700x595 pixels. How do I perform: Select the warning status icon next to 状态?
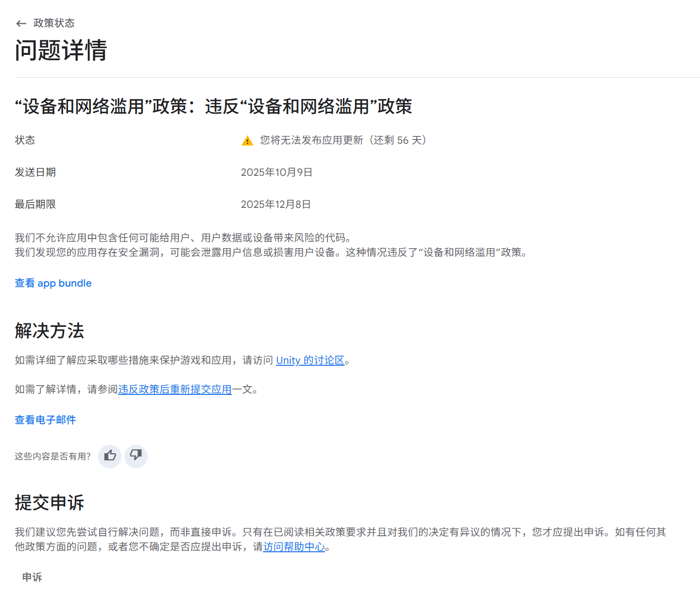pos(247,140)
